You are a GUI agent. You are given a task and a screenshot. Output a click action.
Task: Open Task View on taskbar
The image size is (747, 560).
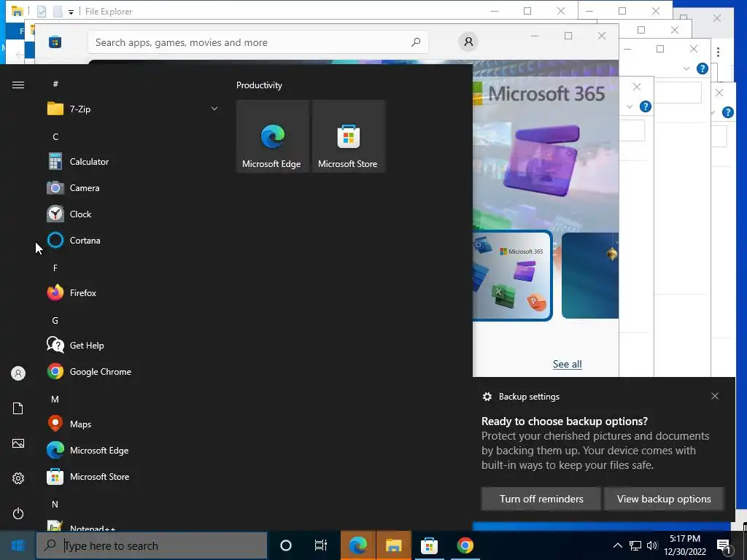click(x=321, y=545)
